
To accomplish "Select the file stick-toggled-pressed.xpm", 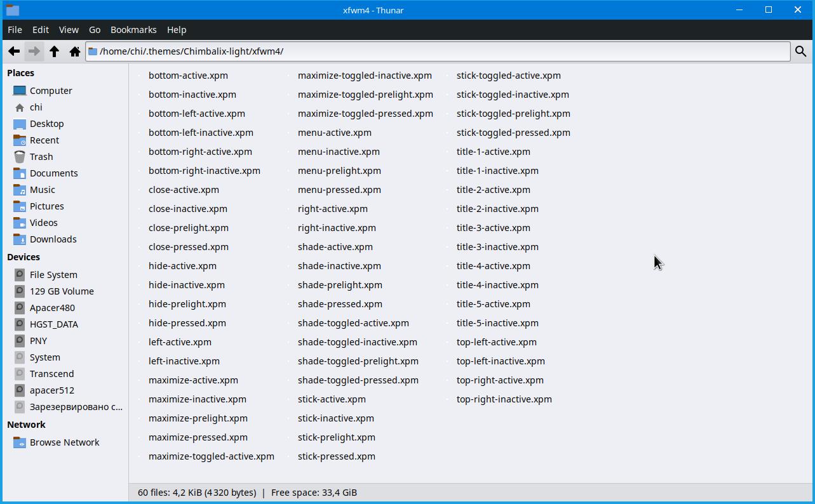I will pos(513,133).
